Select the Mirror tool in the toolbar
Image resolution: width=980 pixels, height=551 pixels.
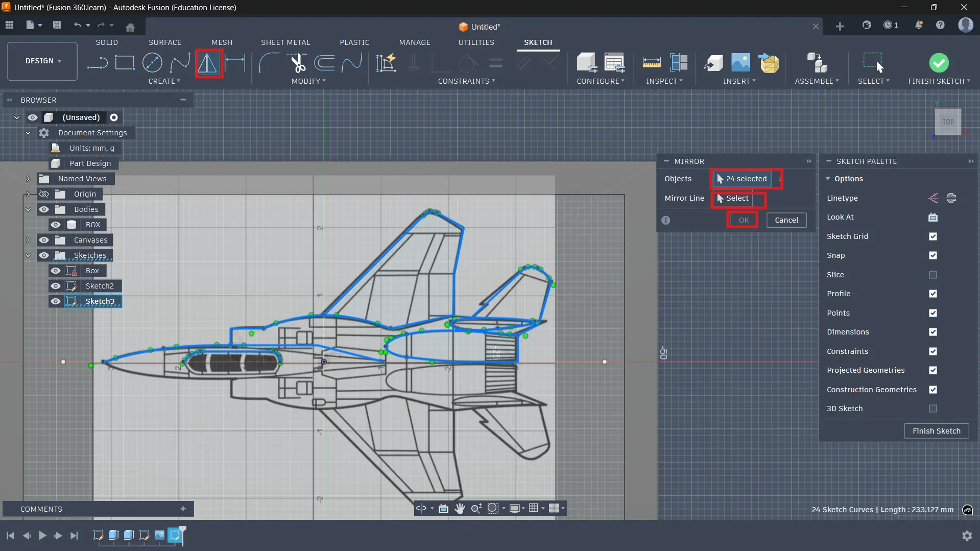[208, 63]
